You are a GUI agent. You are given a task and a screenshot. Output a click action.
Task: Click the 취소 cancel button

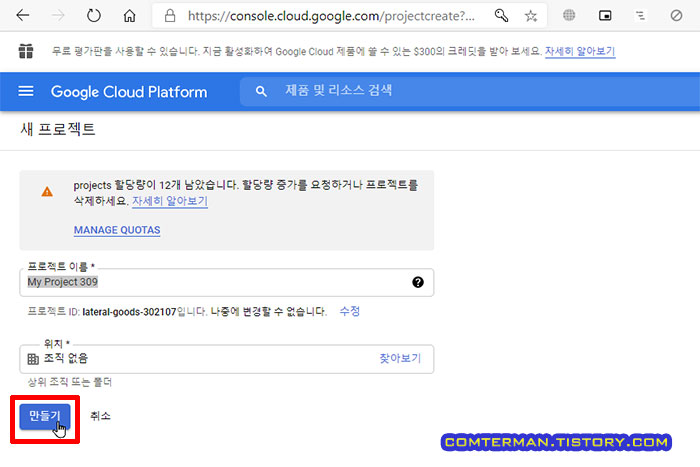pos(100,416)
